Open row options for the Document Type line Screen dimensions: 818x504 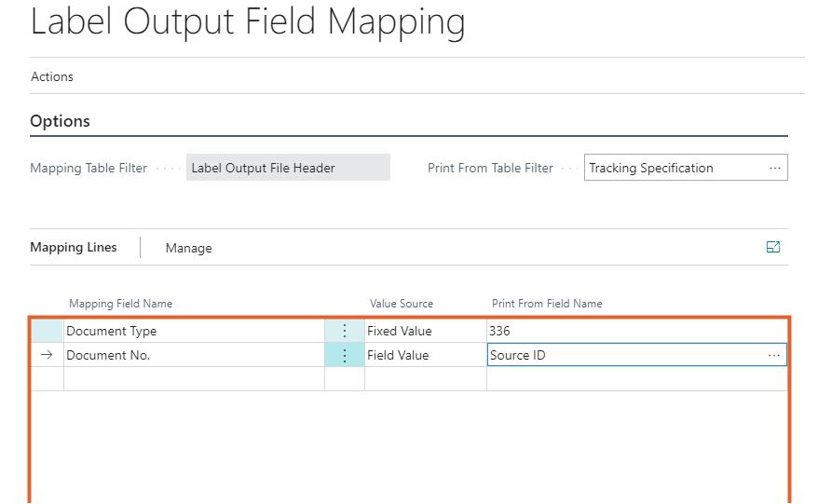tap(345, 332)
